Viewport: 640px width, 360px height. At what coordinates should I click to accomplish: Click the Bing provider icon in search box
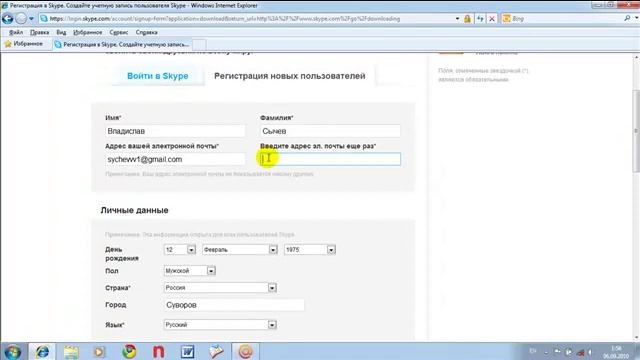pyautogui.click(x=507, y=19)
